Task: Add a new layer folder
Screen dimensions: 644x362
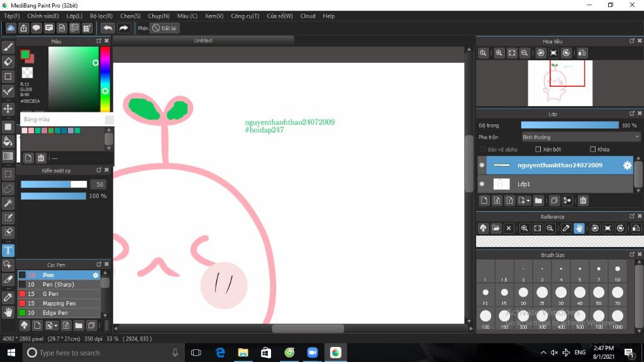Action: [x=538, y=200]
